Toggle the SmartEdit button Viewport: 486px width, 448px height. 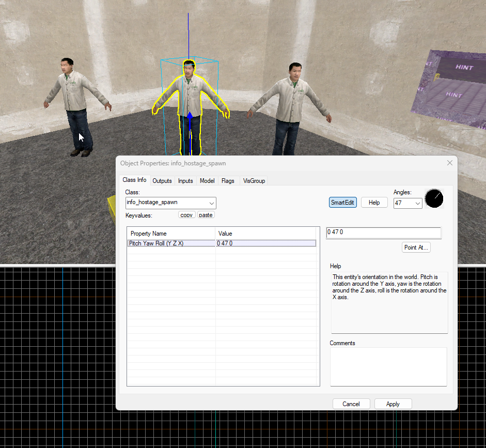342,203
